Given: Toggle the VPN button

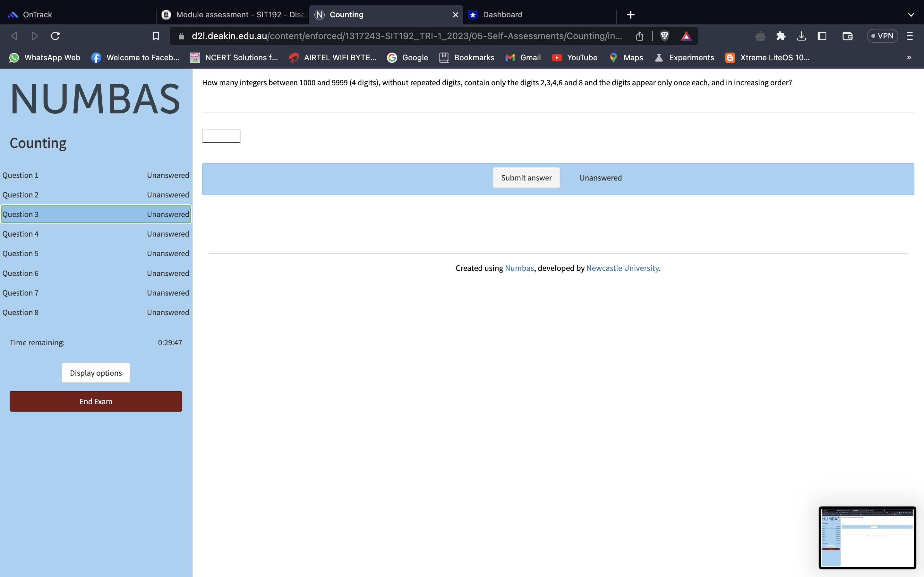Looking at the screenshot, I should (882, 36).
